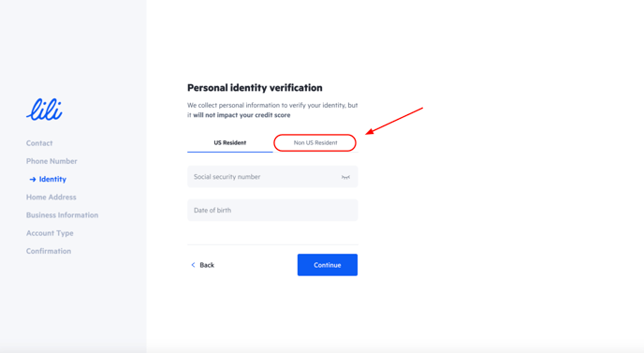This screenshot has height=353, width=644.
Task: Select the US Resident tab
Action: point(230,143)
